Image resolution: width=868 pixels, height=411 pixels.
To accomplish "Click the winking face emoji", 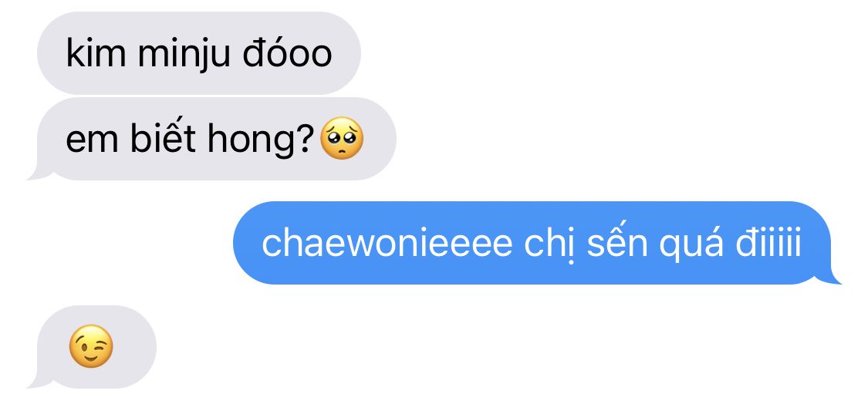I will pos(91,346).
